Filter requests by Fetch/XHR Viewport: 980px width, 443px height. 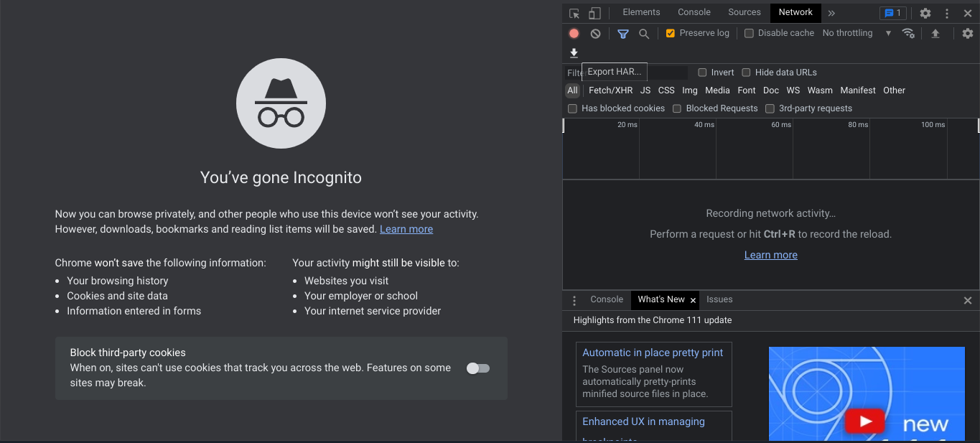coord(611,90)
